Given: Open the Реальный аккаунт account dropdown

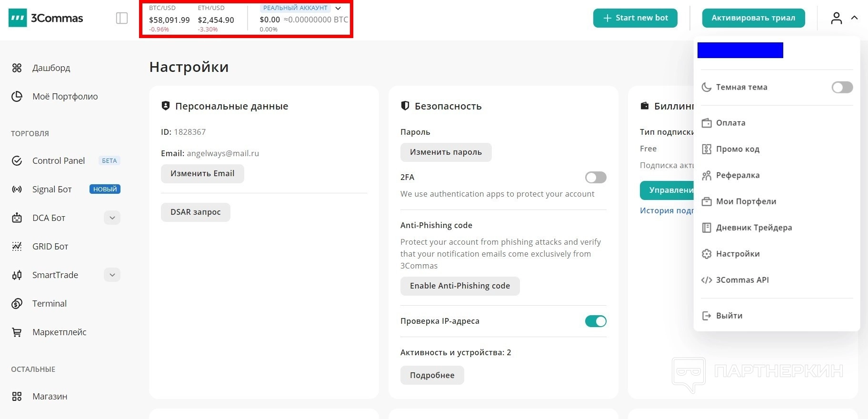Looking at the screenshot, I should coord(338,8).
